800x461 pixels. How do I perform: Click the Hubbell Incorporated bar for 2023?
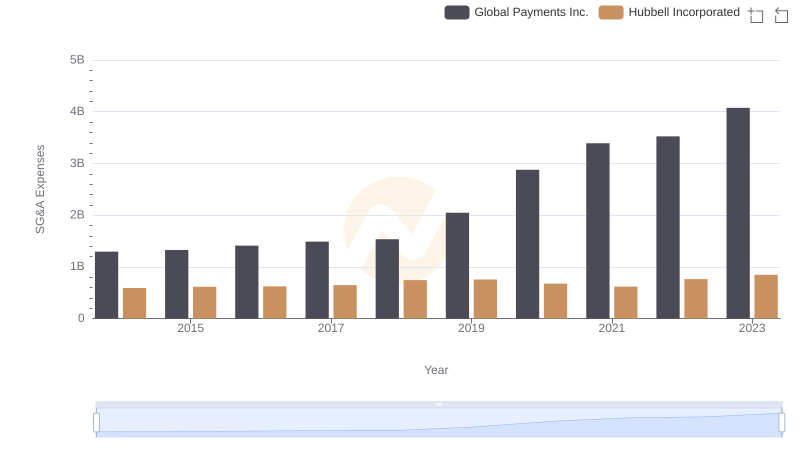click(x=766, y=297)
